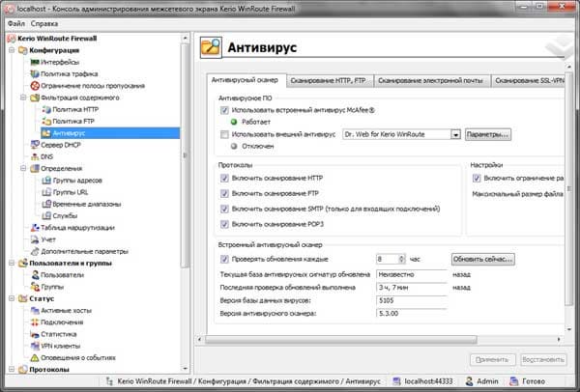Collapse the Фильтрация содержимого tree node
The height and width of the screenshot is (392, 580).
tap(23, 98)
